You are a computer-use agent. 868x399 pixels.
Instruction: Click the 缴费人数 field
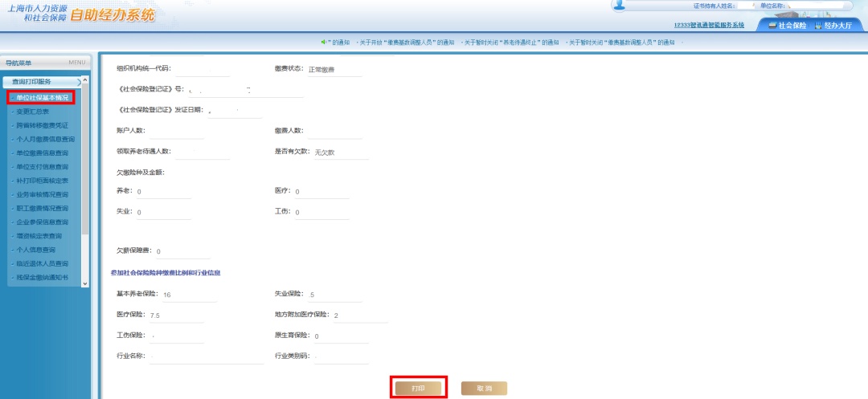[334, 131]
